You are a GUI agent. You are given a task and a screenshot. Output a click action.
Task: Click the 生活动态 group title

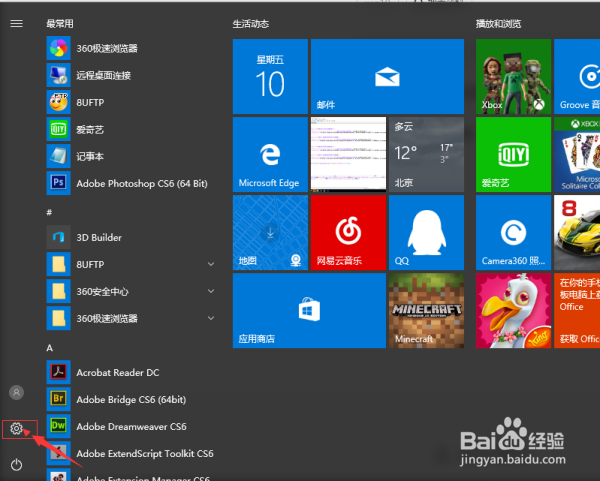[x=251, y=24]
